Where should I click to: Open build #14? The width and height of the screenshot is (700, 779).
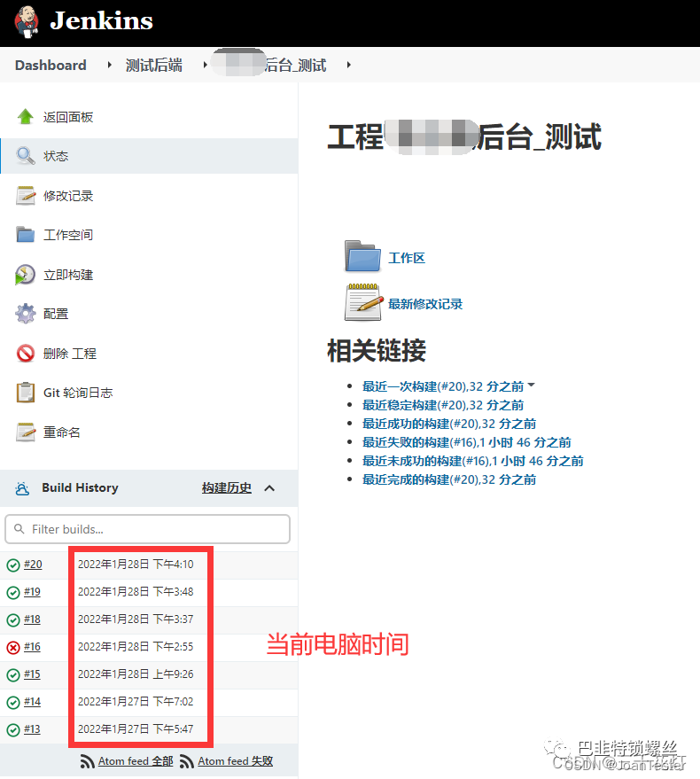pyautogui.click(x=32, y=702)
